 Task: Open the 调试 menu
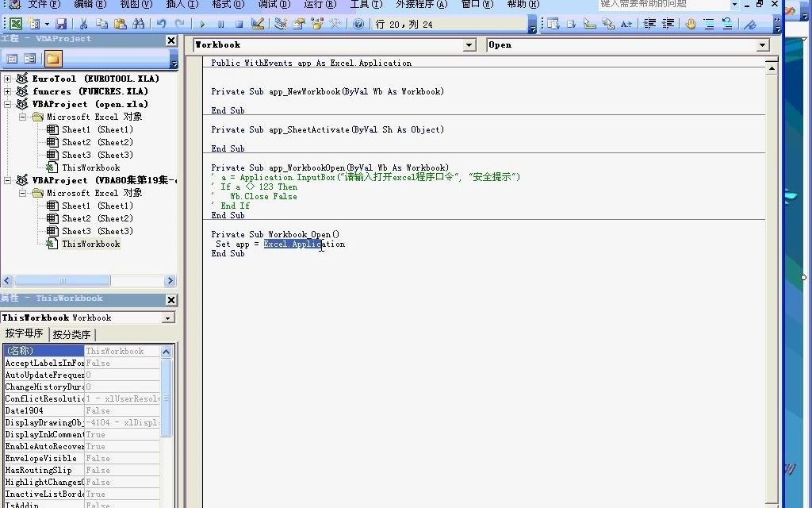[274, 6]
